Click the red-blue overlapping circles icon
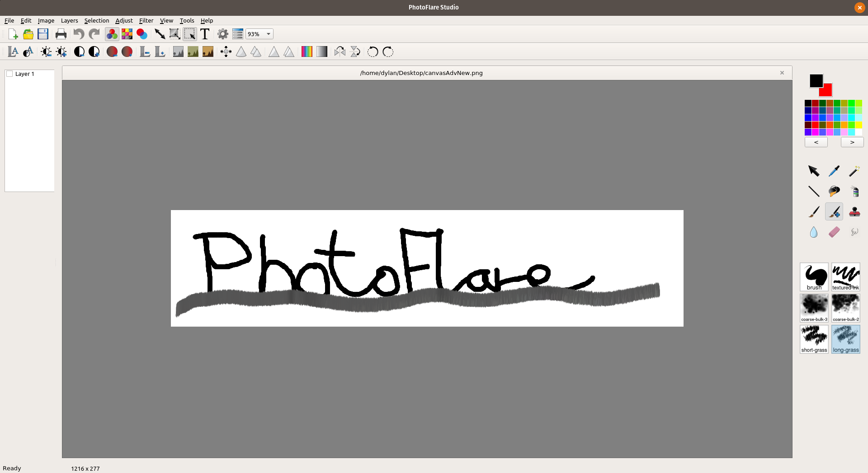 coord(142,34)
